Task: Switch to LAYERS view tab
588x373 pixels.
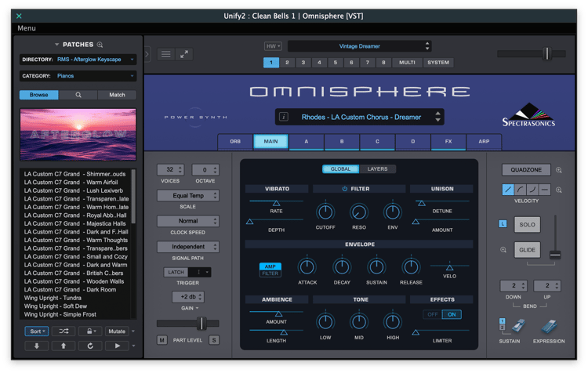Action: click(377, 169)
